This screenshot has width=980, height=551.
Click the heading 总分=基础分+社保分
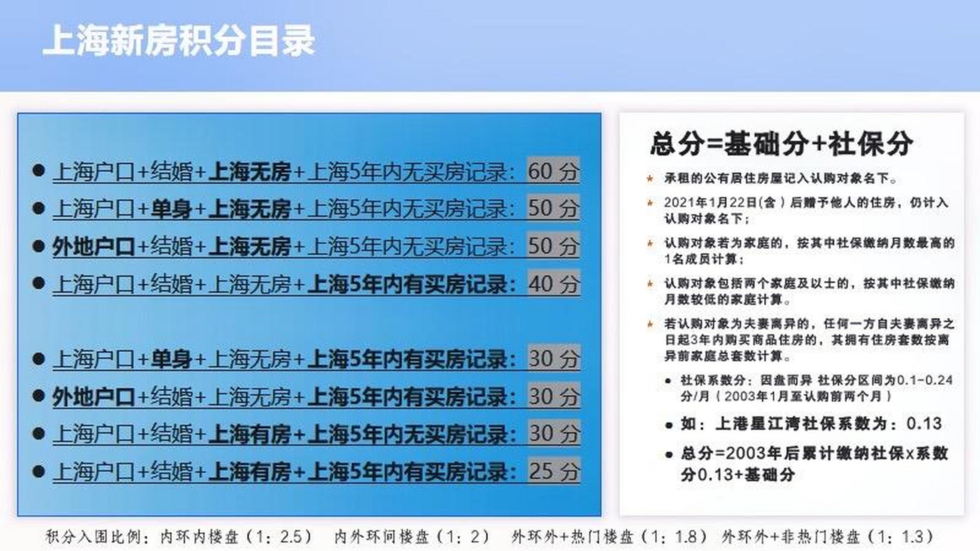[782, 143]
